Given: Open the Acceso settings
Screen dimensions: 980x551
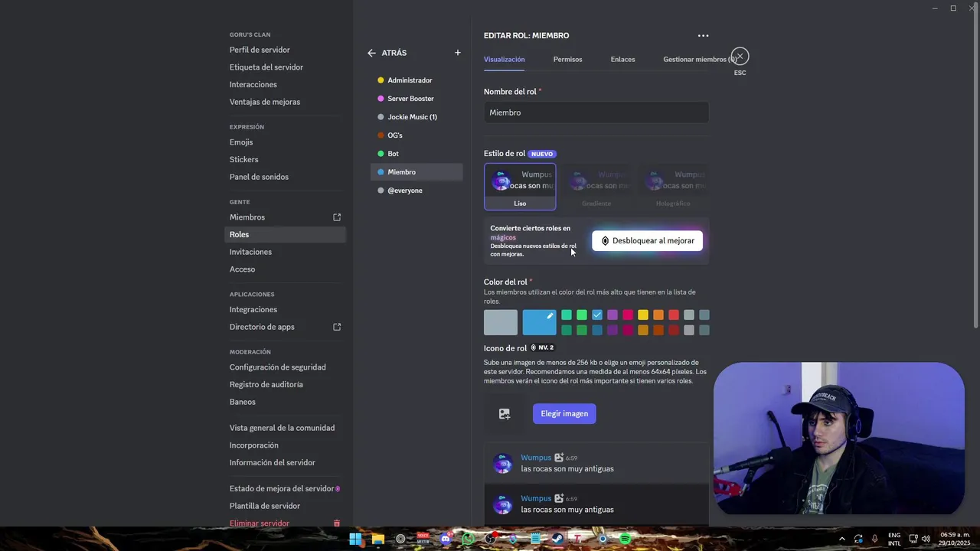Looking at the screenshot, I should point(286,269).
